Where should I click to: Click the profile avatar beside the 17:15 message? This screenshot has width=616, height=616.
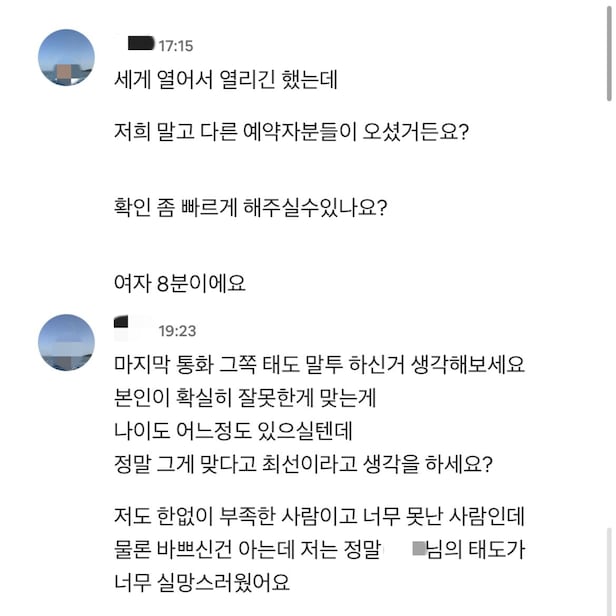(66, 58)
